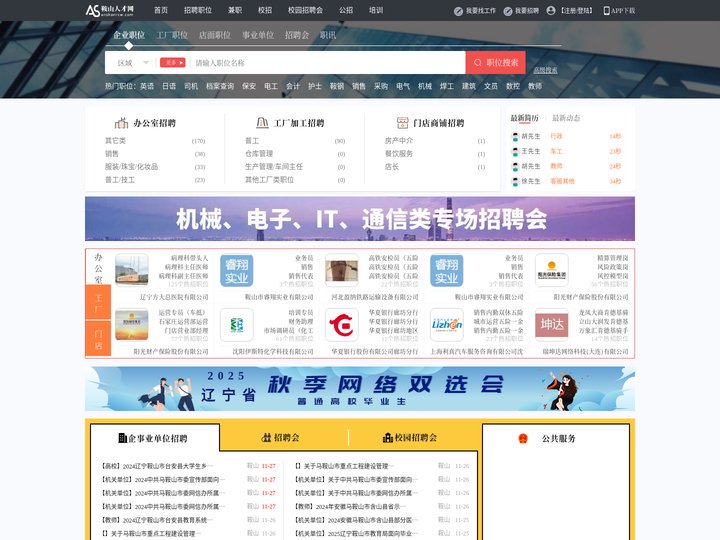The image size is (720, 540).
Task: Open 招聘职位 in top navigation
Action: (198, 10)
